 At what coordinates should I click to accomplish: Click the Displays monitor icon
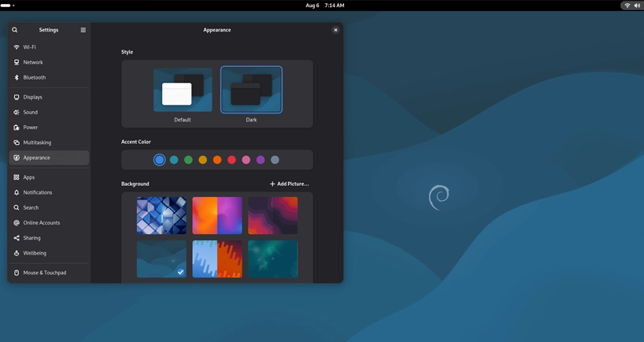[x=17, y=98]
